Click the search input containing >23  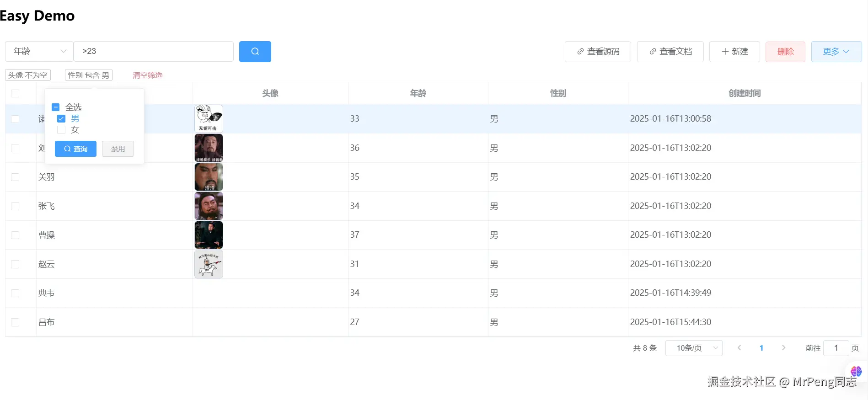[154, 51]
